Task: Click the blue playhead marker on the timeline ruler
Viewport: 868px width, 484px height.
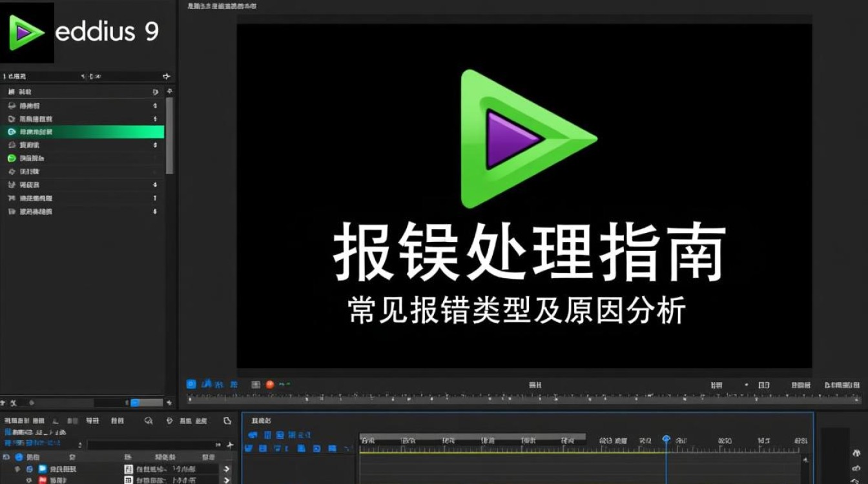Action: 666,439
